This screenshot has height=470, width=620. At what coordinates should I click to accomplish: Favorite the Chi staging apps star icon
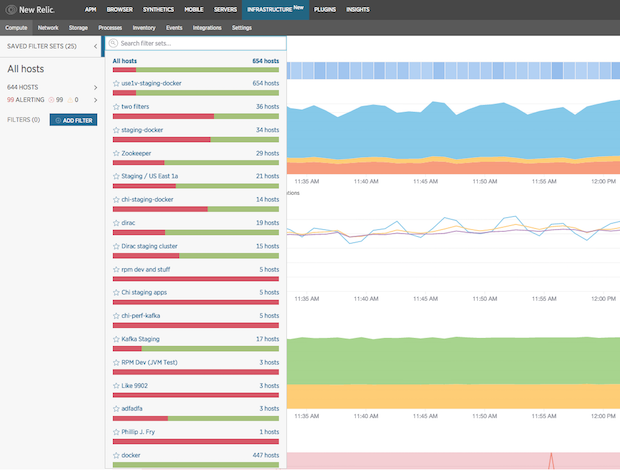(x=116, y=293)
